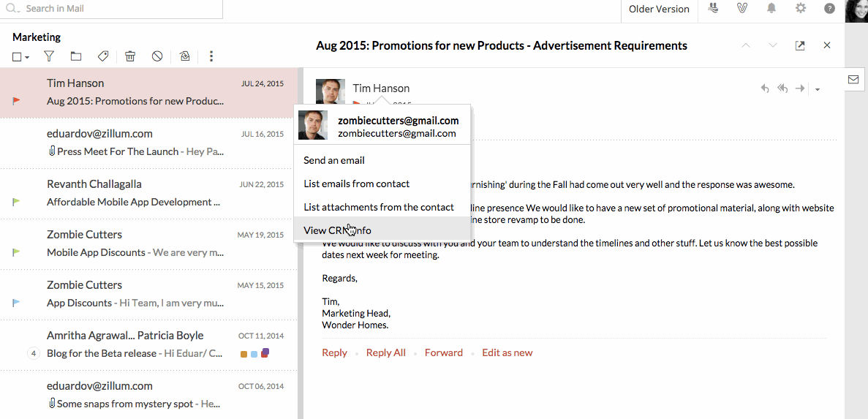This screenshot has width=868, height=419.
Task: Toggle the flag on Tim Hanson email
Action: click(x=17, y=102)
